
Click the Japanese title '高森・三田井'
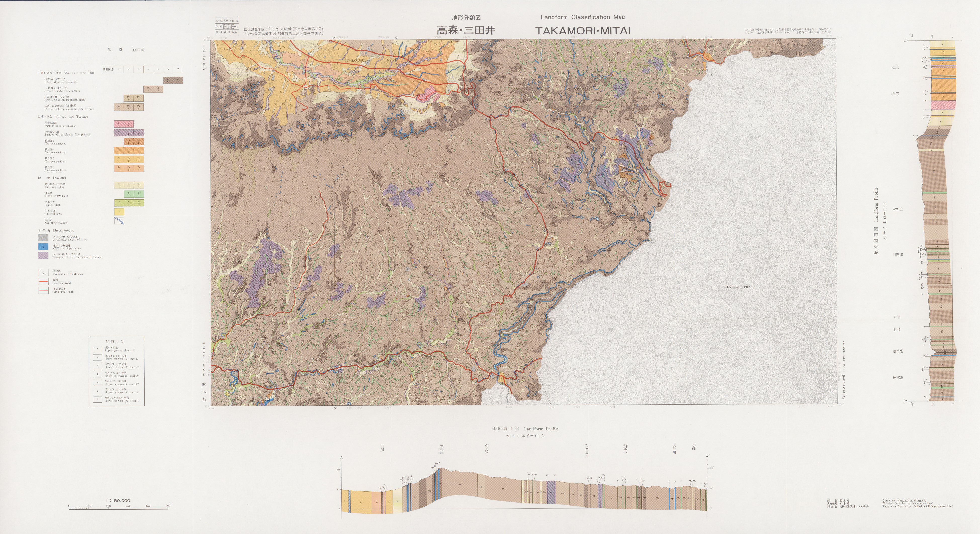point(466,30)
